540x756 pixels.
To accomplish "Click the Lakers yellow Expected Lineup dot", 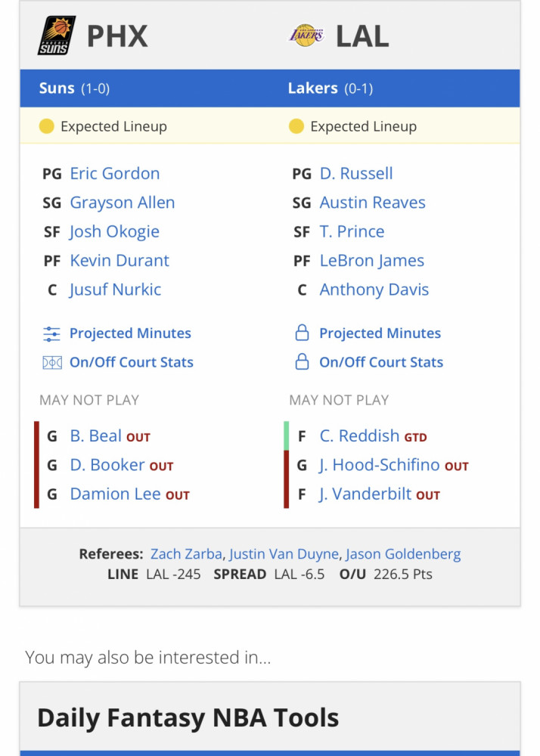I will (296, 126).
